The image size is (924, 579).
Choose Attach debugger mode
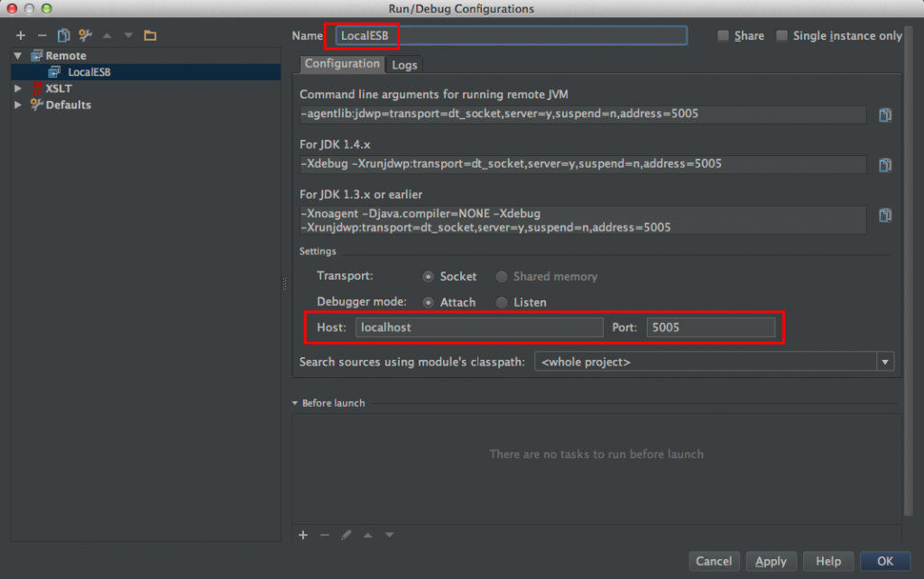tap(429, 302)
